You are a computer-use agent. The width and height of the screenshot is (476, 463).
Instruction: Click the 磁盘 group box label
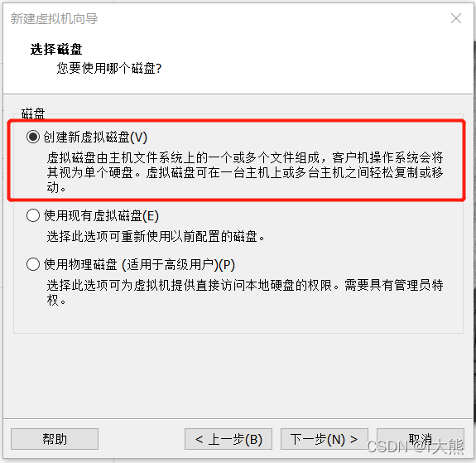point(33,113)
